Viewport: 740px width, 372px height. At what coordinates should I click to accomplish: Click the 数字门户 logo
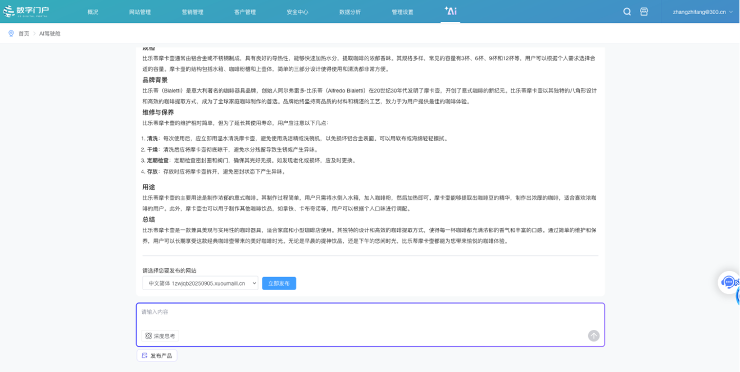(x=26, y=11)
